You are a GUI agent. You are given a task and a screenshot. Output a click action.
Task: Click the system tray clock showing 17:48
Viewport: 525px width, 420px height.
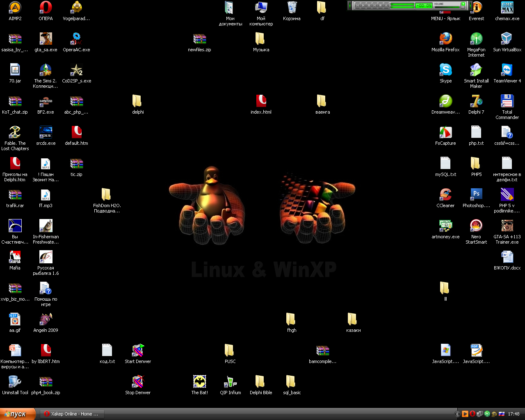514,414
